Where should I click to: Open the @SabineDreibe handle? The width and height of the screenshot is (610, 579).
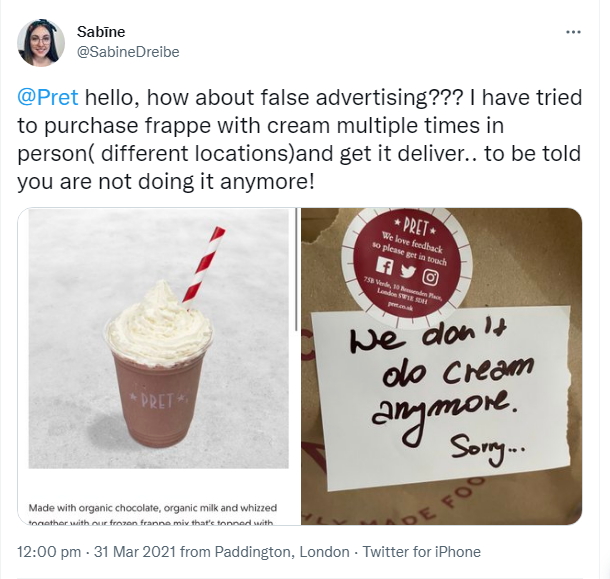point(128,52)
